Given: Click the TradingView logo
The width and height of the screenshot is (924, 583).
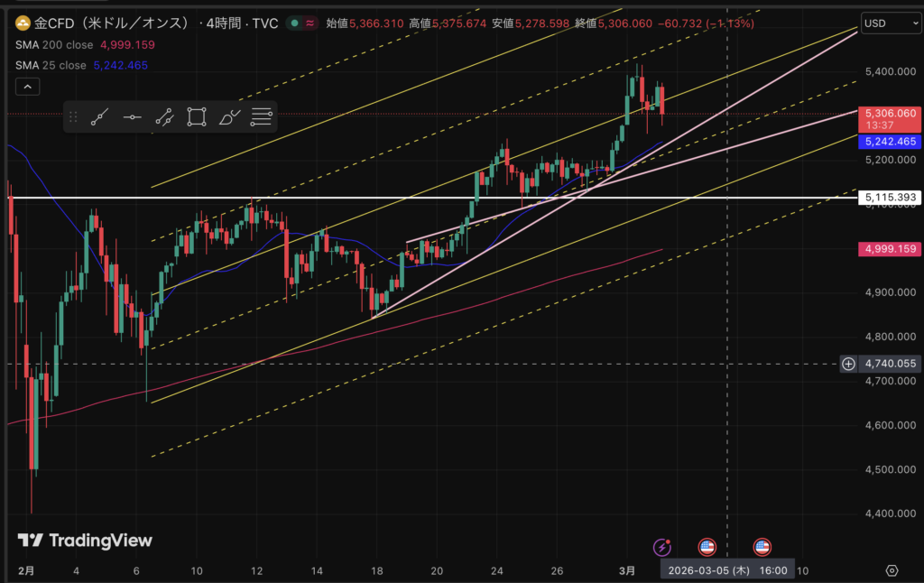Looking at the screenshot, I should [86, 541].
